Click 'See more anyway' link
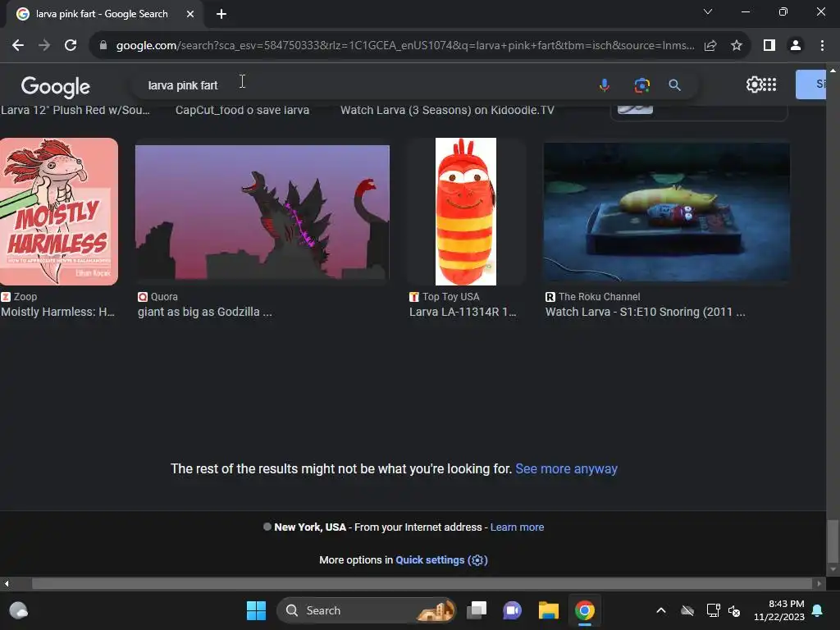The height and width of the screenshot is (630, 840). [566, 468]
